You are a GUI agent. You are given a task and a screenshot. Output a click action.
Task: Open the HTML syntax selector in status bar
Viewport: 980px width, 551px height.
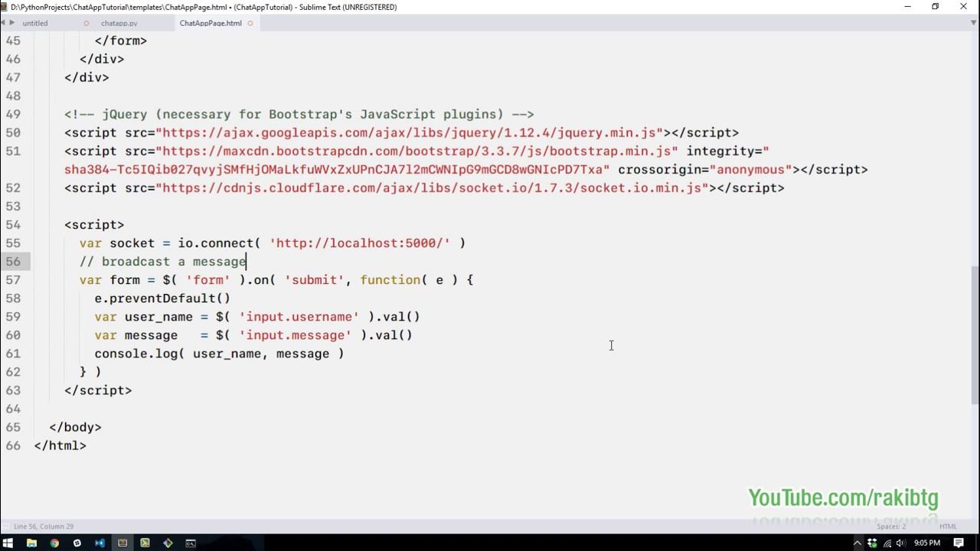948,527
